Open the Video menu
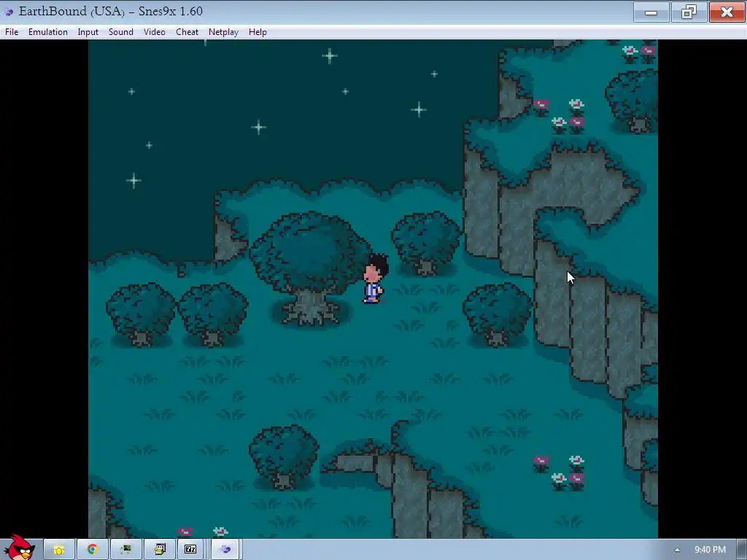Viewport: 747px width, 560px height. [x=155, y=32]
